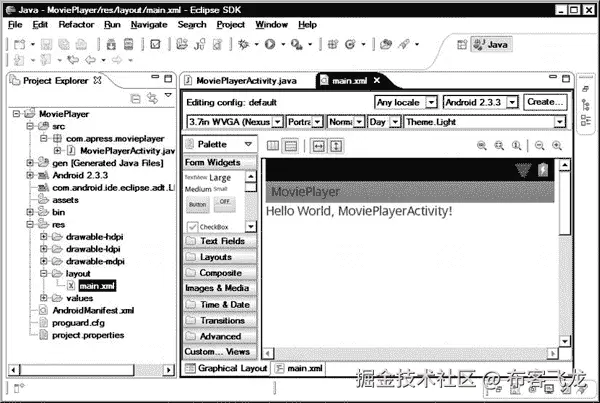Expand the drawable-hdpi folder

(44, 237)
